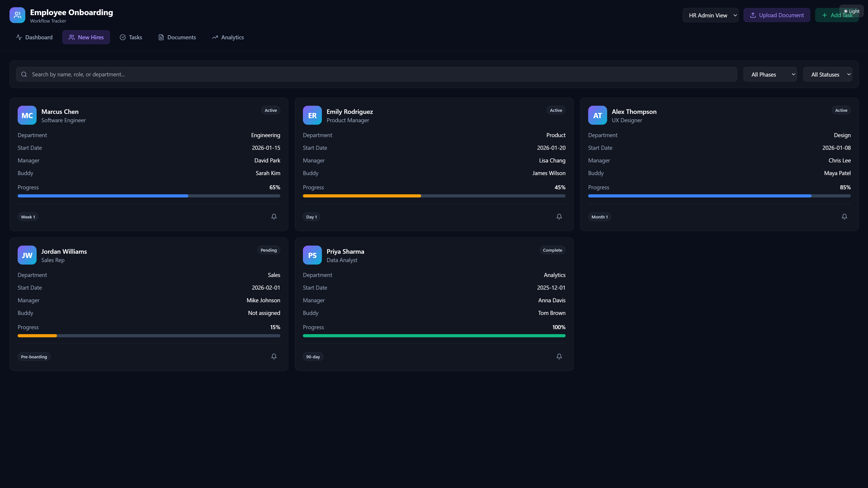
Task: Go to the Documents tab
Action: coord(177,37)
